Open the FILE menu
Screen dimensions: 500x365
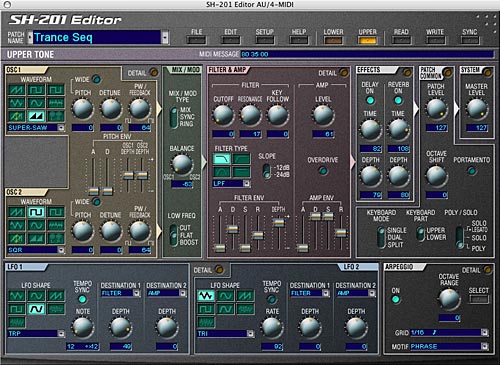point(196,40)
